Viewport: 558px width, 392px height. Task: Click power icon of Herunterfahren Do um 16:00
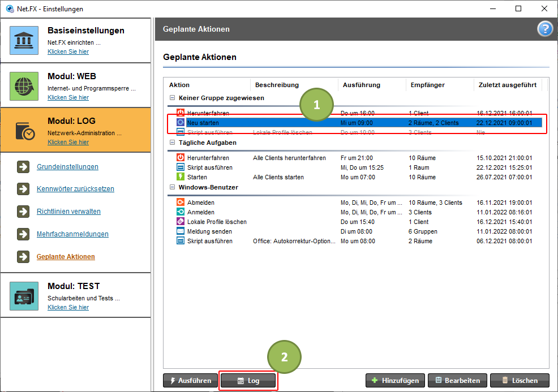point(181,113)
